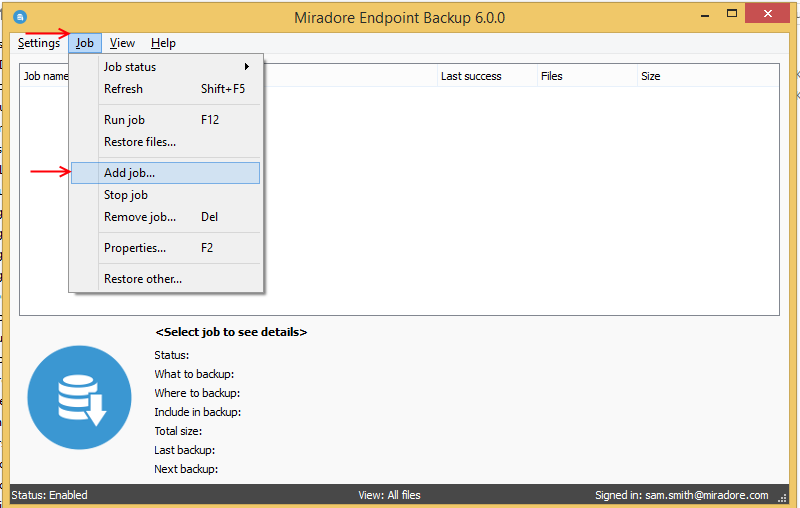This screenshot has height=508, width=800.
Task: Select Add job... menu item
Action: (x=165, y=173)
